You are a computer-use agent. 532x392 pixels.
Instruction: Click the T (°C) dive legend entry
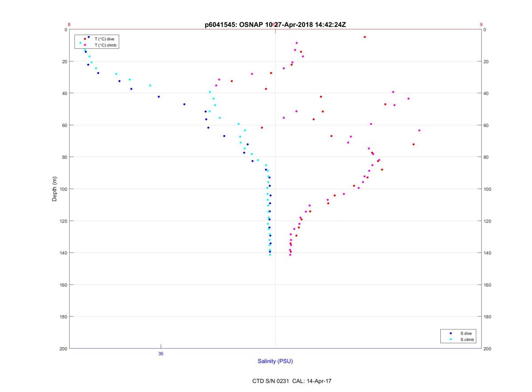pyautogui.click(x=105, y=39)
